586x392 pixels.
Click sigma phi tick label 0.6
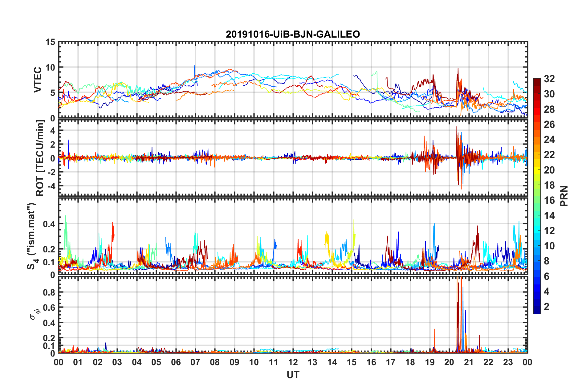49,307
